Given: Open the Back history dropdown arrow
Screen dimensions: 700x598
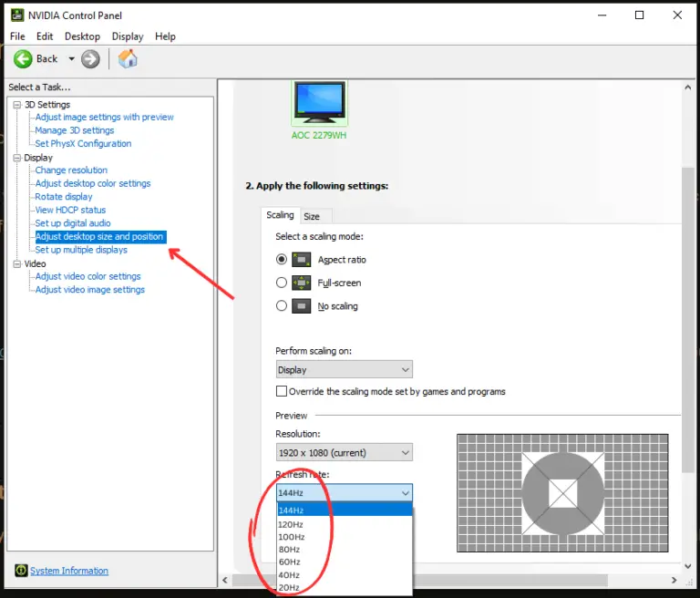Looking at the screenshot, I should pos(71,58).
